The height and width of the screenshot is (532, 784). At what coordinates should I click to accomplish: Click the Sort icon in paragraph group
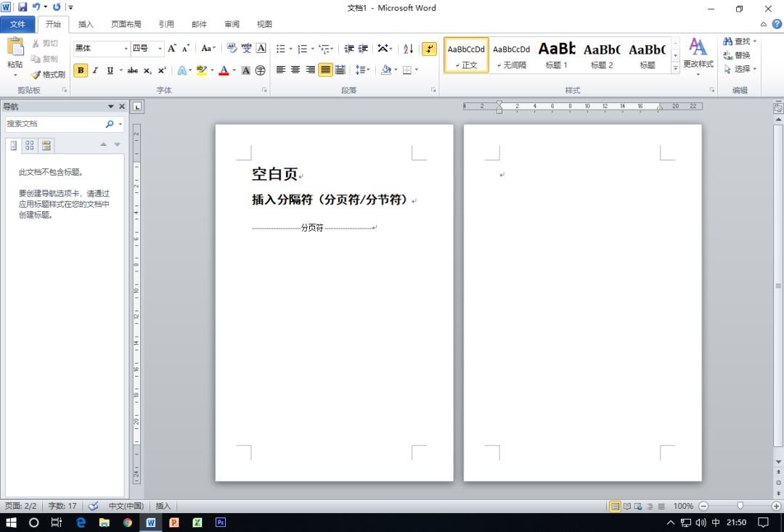(x=408, y=49)
